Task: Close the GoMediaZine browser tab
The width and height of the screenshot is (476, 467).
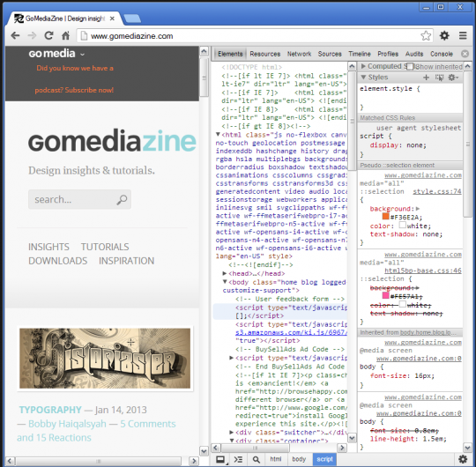Action: [112, 19]
